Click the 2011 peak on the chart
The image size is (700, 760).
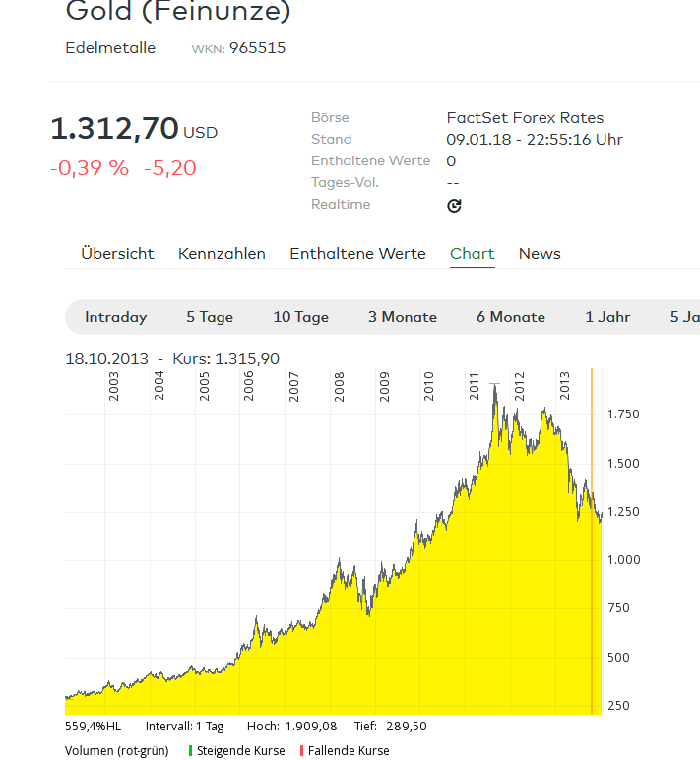(494, 385)
